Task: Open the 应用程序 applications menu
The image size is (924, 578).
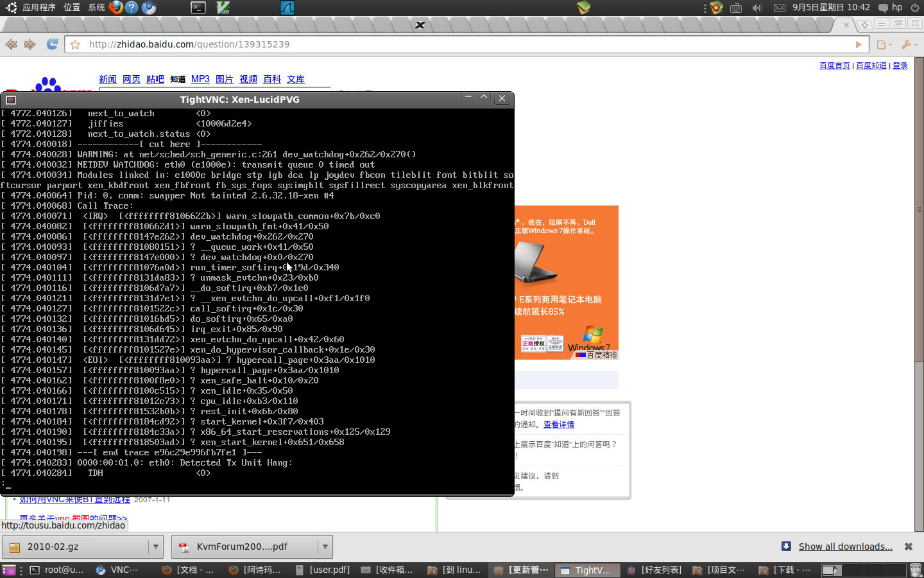Action: tap(38, 8)
